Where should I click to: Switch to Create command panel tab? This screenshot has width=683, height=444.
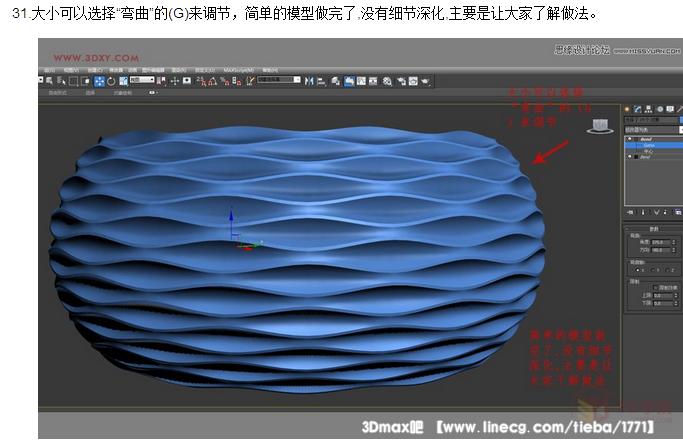tap(627, 109)
